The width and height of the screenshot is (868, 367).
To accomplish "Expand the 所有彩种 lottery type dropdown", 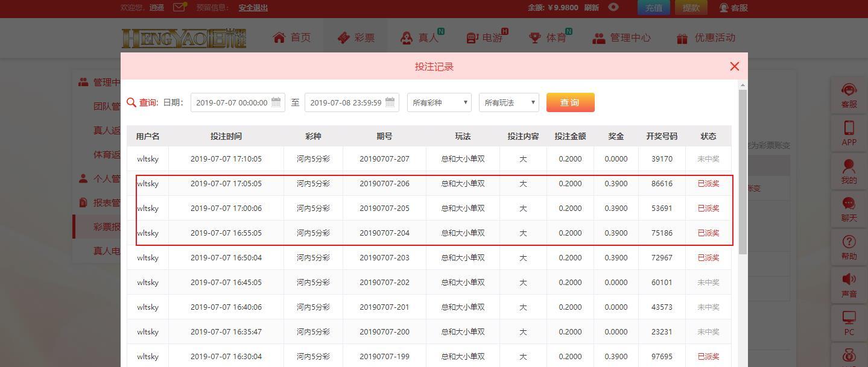I will (x=439, y=102).
